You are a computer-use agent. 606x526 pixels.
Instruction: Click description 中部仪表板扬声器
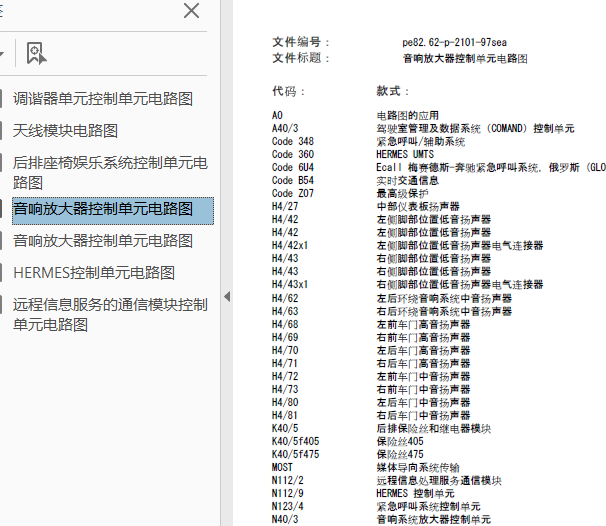tap(418, 206)
